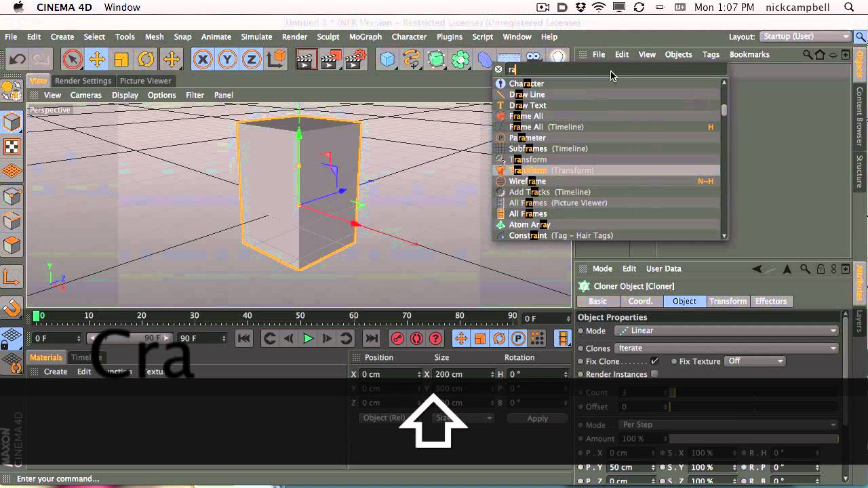Play the animation forward
Image resolution: width=868 pixels, height=488 pixels.
[x=308, y=338]
